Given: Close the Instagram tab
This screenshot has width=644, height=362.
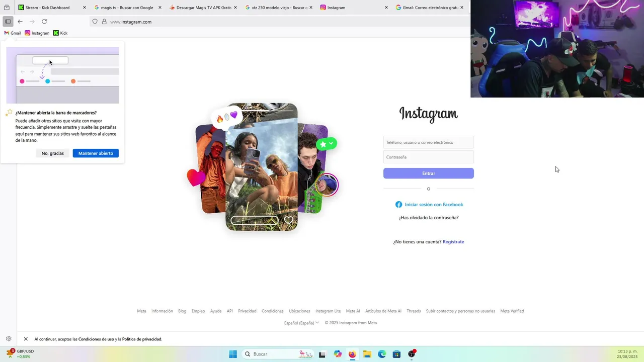Looking at the screenshot, I should pos(386,8).
